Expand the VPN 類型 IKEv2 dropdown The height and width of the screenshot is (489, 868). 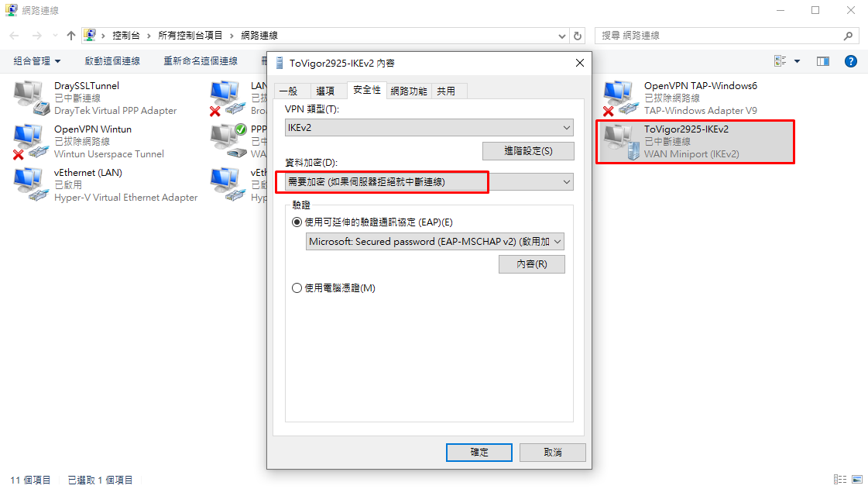tap(429, 127)
